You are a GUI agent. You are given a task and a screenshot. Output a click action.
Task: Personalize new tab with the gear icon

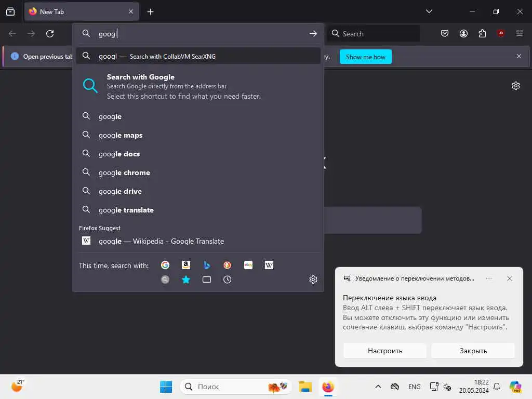(x=516, y=86)
